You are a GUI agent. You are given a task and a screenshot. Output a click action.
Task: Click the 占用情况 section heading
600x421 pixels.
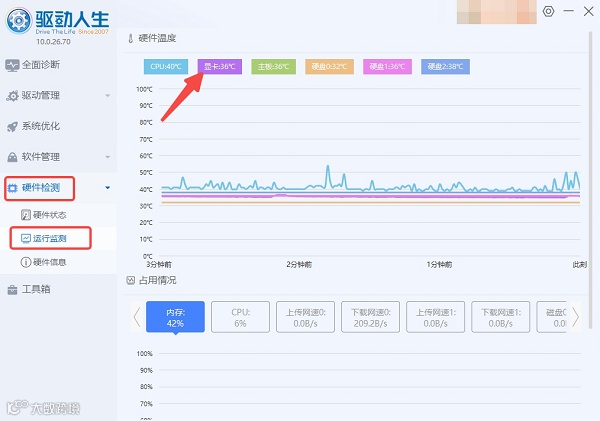pos(157,281)
